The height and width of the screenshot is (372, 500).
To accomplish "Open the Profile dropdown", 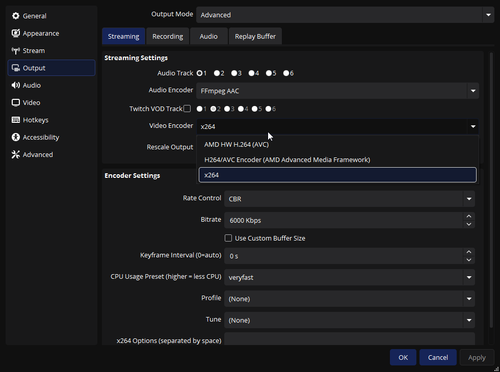I will coord(350,299).
